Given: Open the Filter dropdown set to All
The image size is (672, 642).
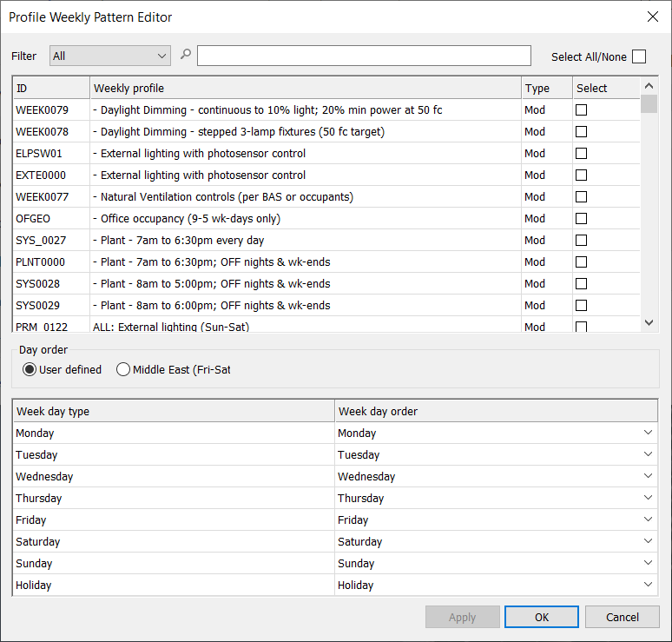Looking at the screenshot, I should pos(110,56).
